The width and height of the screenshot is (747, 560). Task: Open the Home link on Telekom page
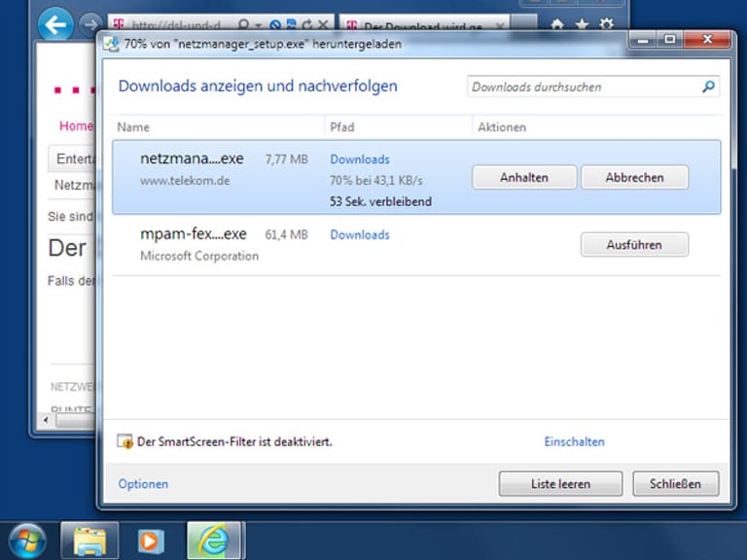(76, 126)
